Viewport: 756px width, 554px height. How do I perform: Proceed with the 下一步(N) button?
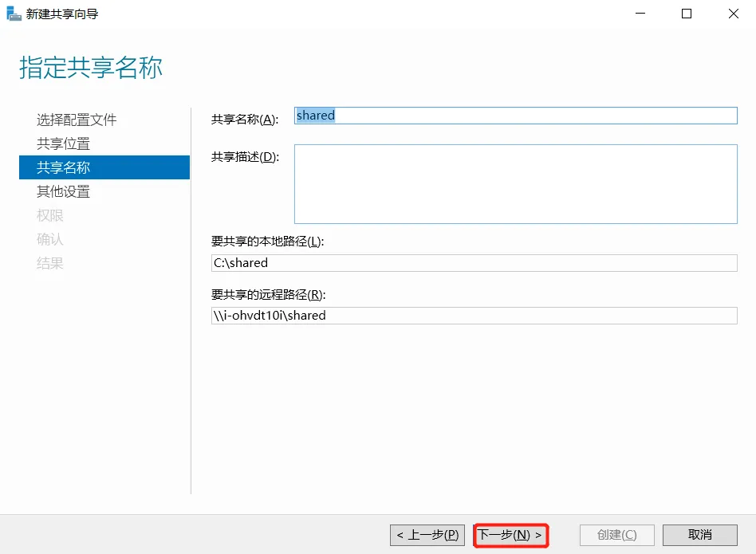(510, 535)
